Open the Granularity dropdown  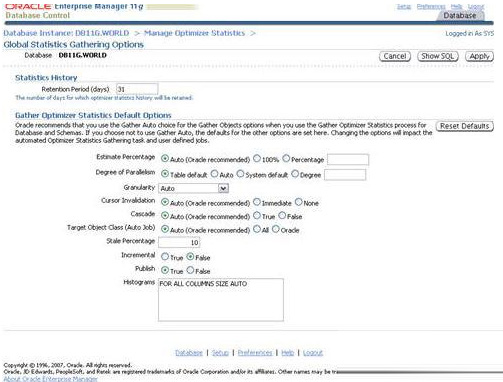point(193,188)
